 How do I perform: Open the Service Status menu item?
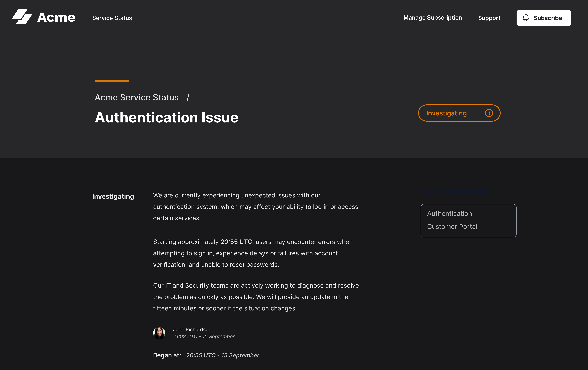[112, 18]
